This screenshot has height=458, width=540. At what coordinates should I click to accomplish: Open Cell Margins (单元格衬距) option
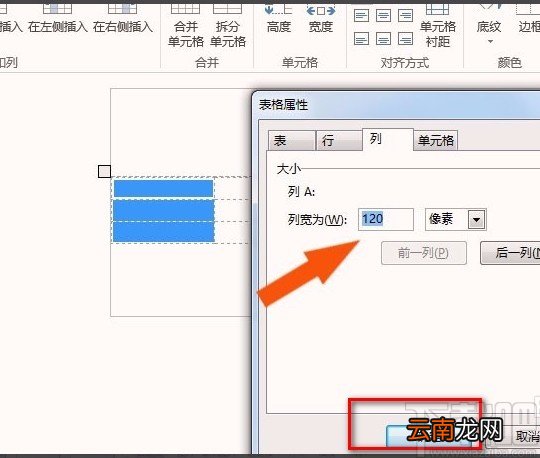coord(438,26)
